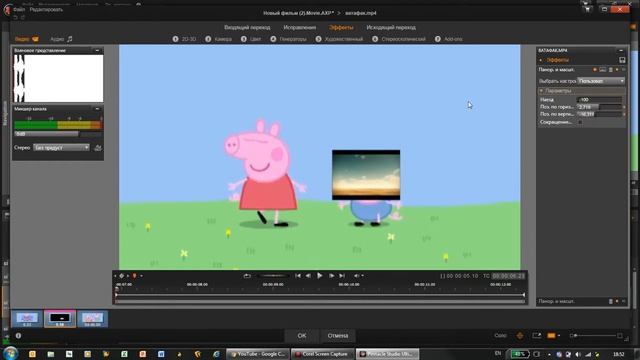Open the Стерео dropdown in channel mixer

61,147
